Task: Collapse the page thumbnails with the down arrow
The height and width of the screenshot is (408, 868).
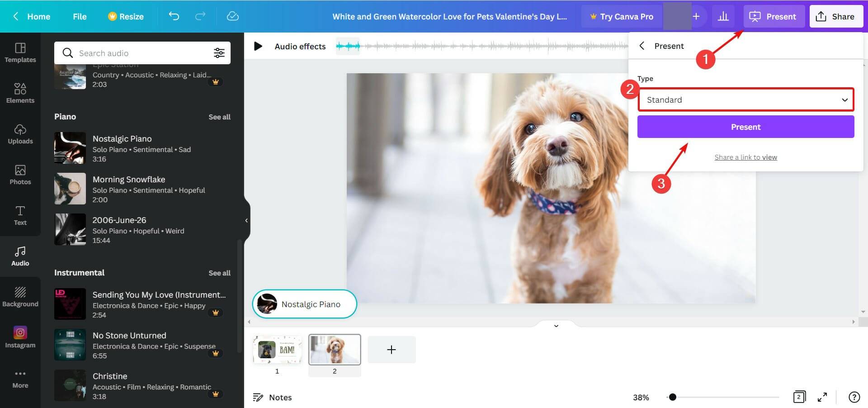Action: pyautogui.click(x=556, y=325)
